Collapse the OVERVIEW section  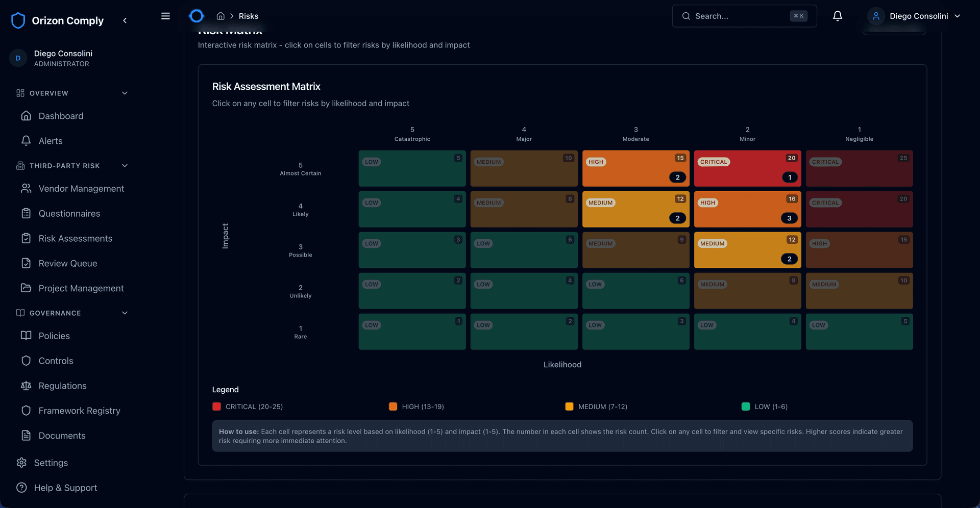click(x=125, y=93)
